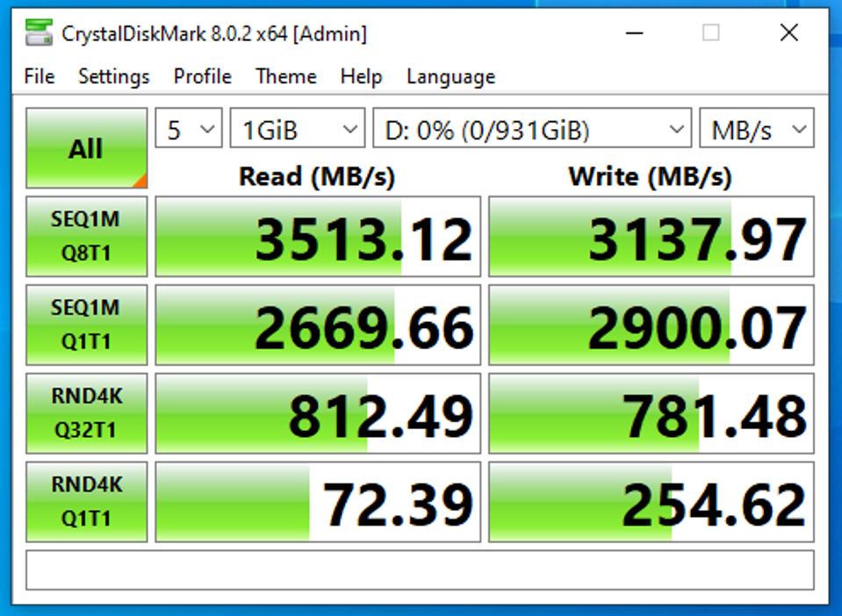This screenshot has width=842, height=616.
Task: Expand the MB/s unit dropdown
Action: pos(757,130)
